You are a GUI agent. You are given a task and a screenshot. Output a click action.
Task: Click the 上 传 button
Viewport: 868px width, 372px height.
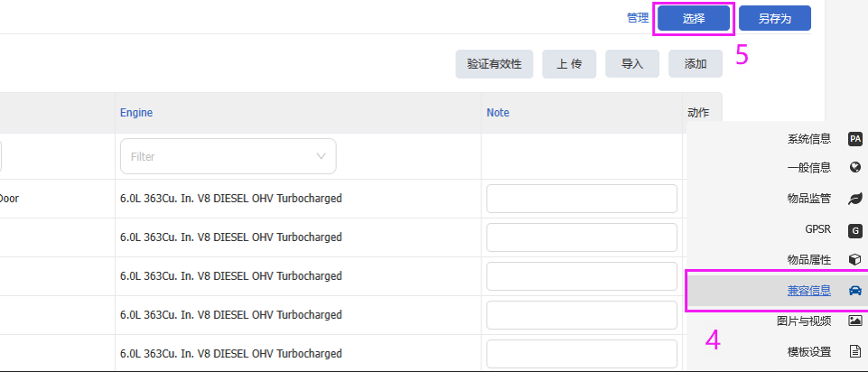569,64
